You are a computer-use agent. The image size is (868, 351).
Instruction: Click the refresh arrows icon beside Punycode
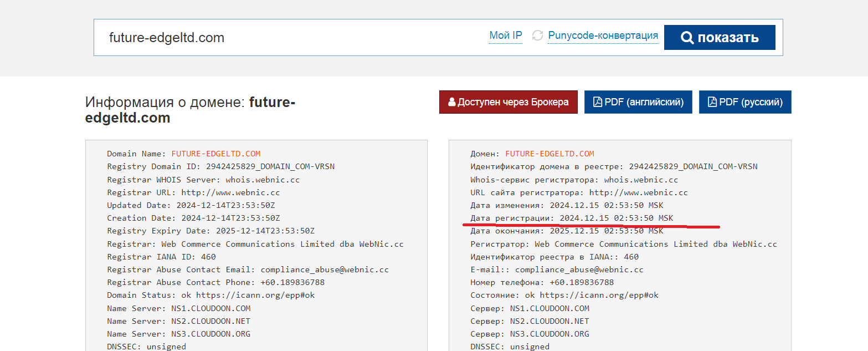[x=537, y=36]
